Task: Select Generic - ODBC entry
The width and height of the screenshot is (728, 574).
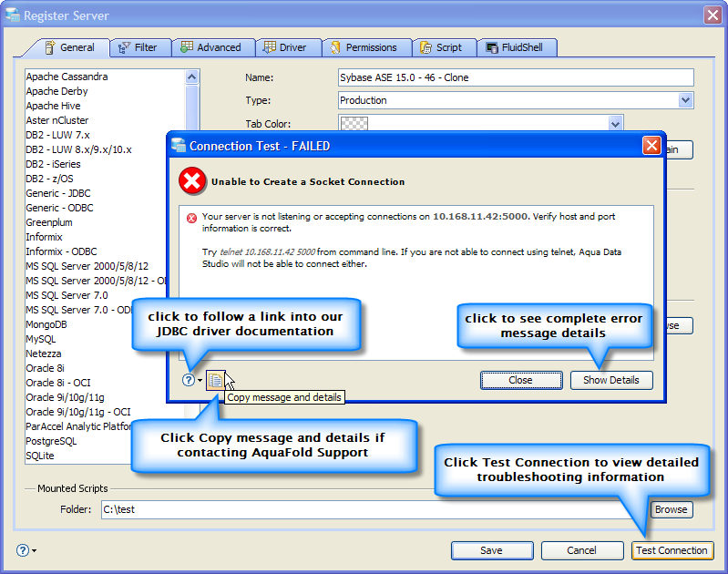Action: pyautogui.click(x=59, y=208)
